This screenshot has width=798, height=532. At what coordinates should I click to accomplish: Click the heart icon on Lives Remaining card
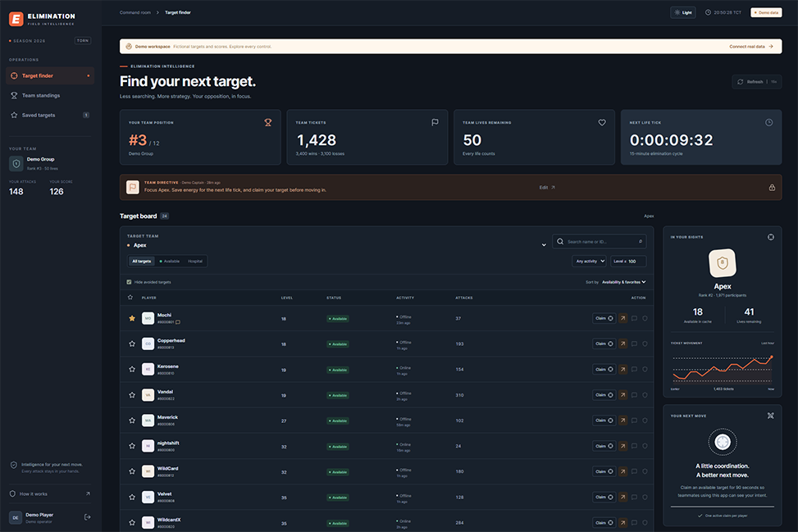(602, 123)
